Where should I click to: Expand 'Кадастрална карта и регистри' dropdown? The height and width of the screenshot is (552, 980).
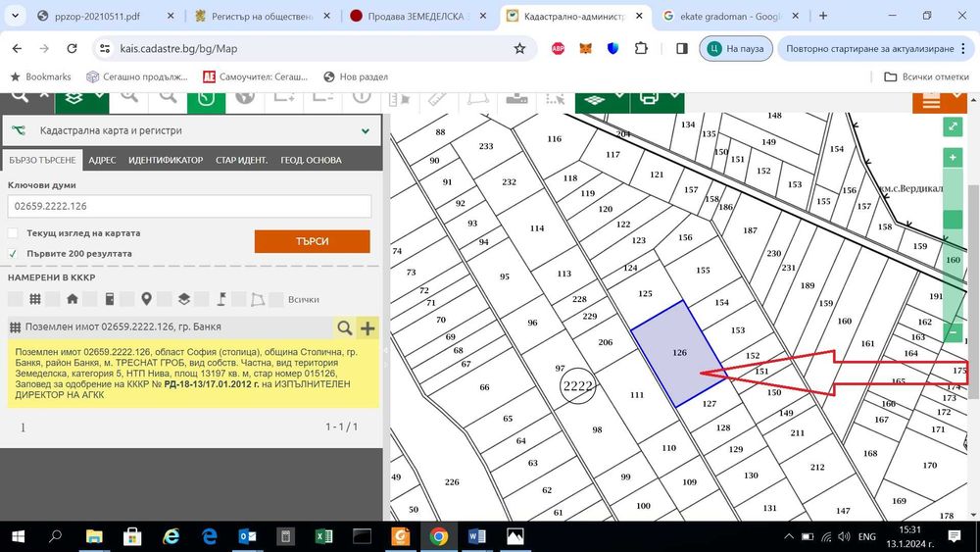pyautogui.click(x=365, y=131)
